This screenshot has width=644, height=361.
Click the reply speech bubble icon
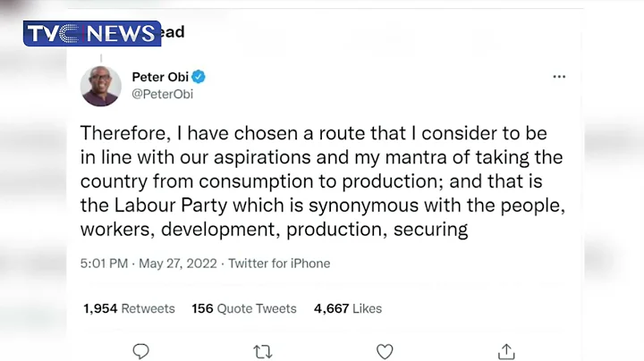point(140,351)
